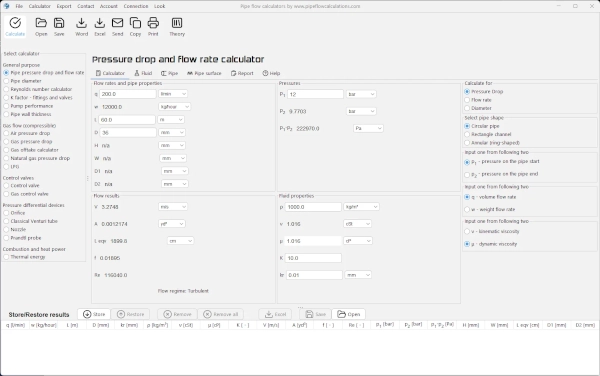Open the L eqv cm unit dropdown

pos(181,241)
